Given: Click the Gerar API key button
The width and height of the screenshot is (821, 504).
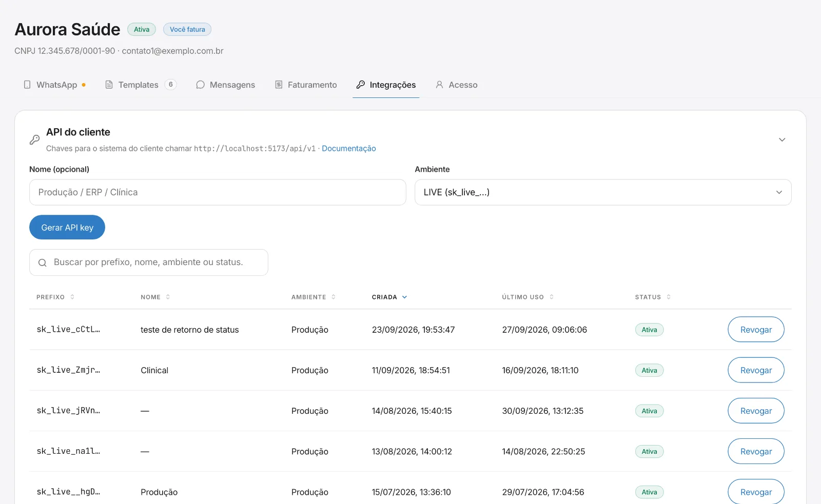Looking at the screenshot, I should tap(67, 227).
